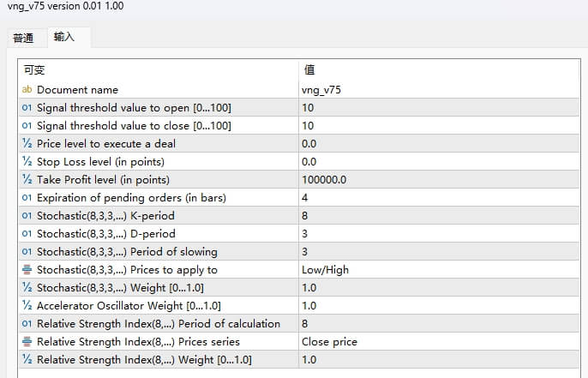This screenshot has width=588, height=378.
Task: Click enum icon beside RSI Prices series
Action: pyautogui.click(x=27, y=342)
